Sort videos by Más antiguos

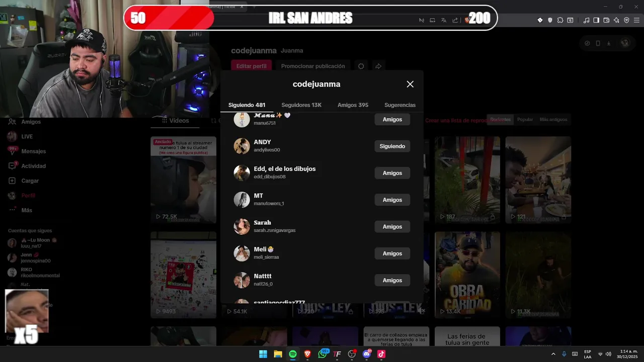coord(553,120)
